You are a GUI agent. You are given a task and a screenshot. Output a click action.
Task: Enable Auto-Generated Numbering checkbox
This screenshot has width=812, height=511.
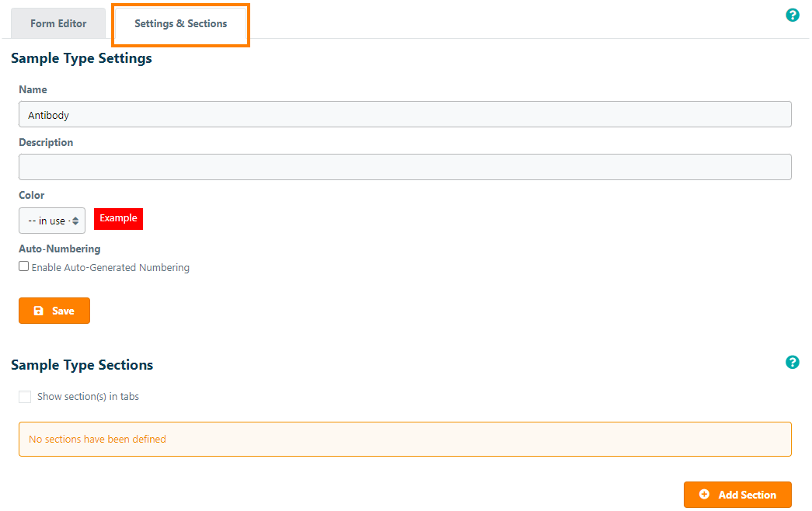[24, 266]
